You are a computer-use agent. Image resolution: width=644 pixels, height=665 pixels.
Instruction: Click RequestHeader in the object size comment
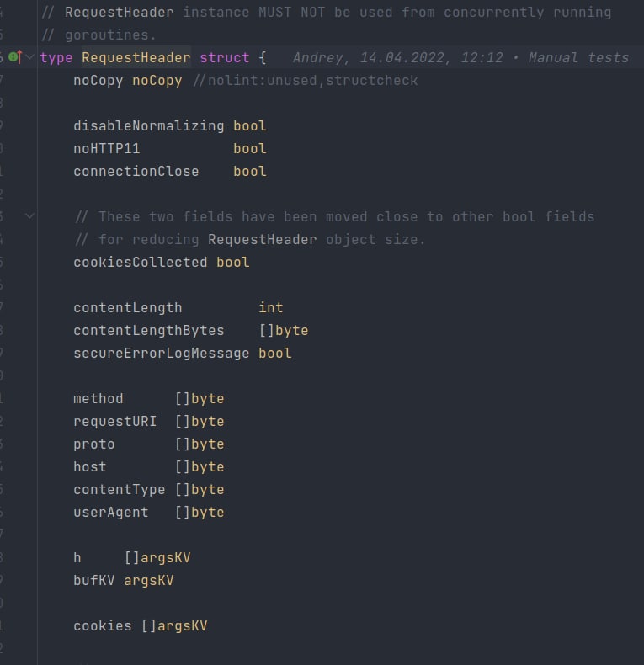point(262,240)
